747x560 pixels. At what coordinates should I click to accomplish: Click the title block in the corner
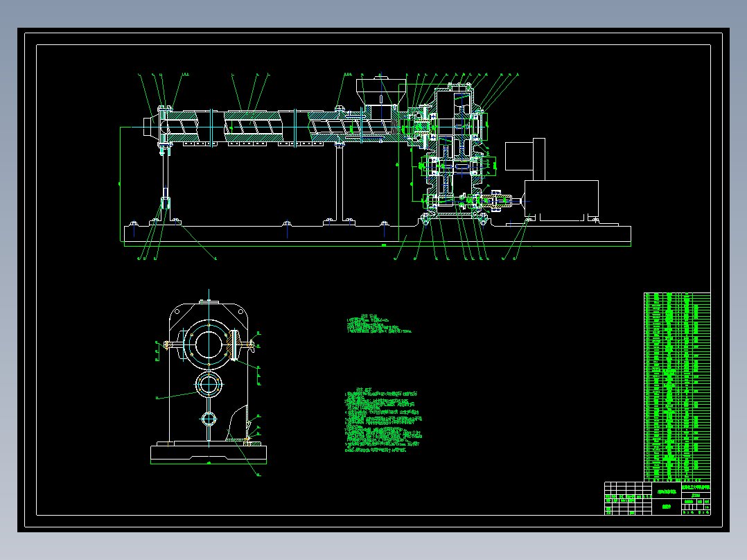tap(658, 498)
